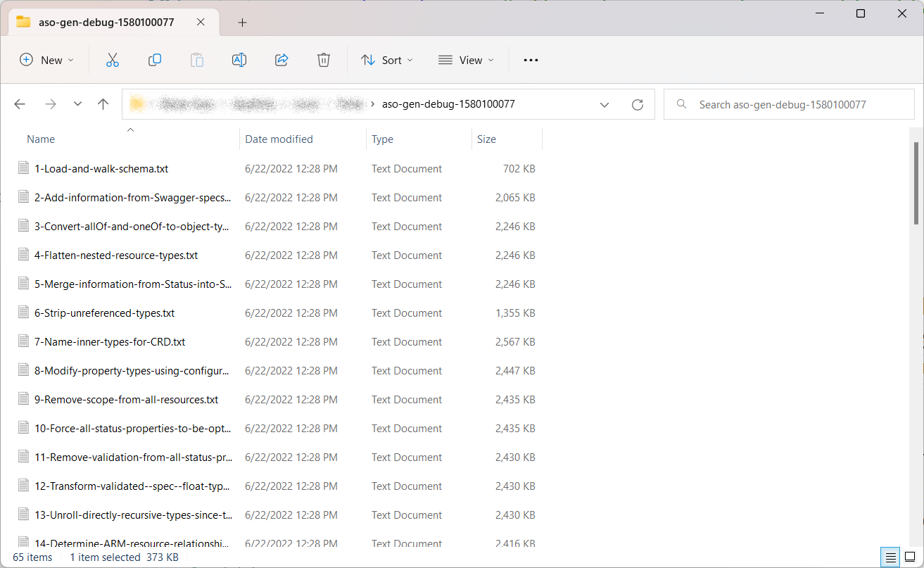Sort by Date modified column header
924x568 pixels.
279,139
